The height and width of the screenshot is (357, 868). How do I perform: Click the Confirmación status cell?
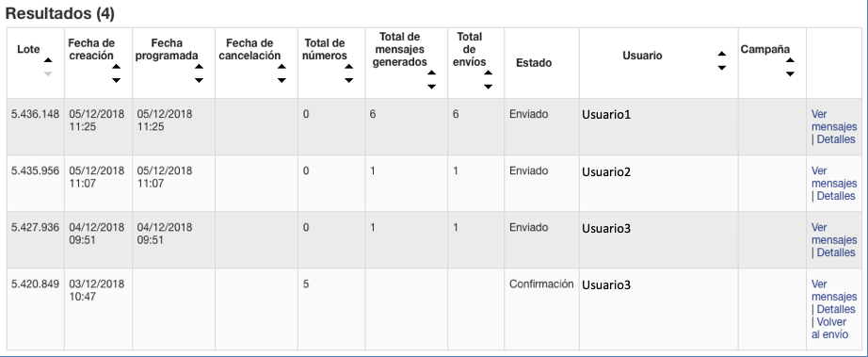(x=541, y=284)
